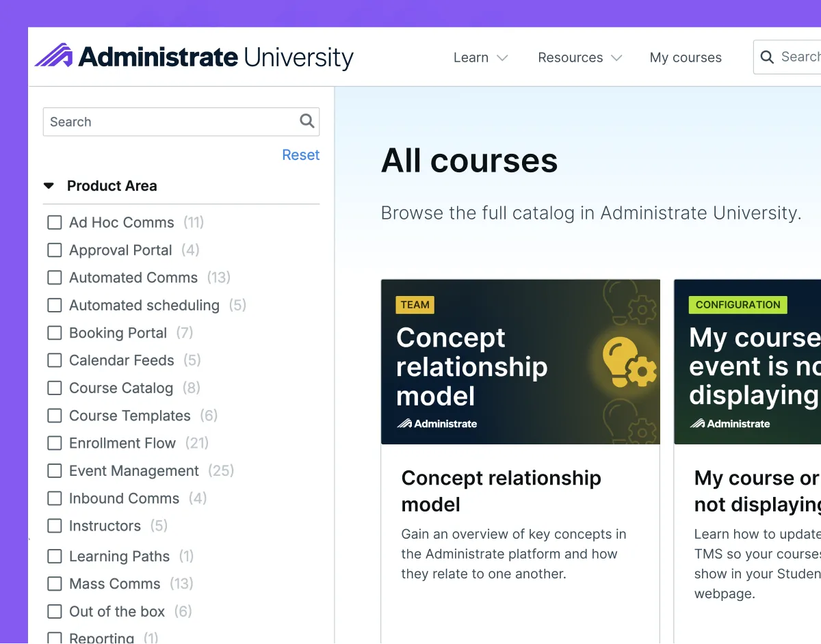Click the Administrate University logo
The image size is (821, 644).
pyautogui.click(x=194, y=57)
